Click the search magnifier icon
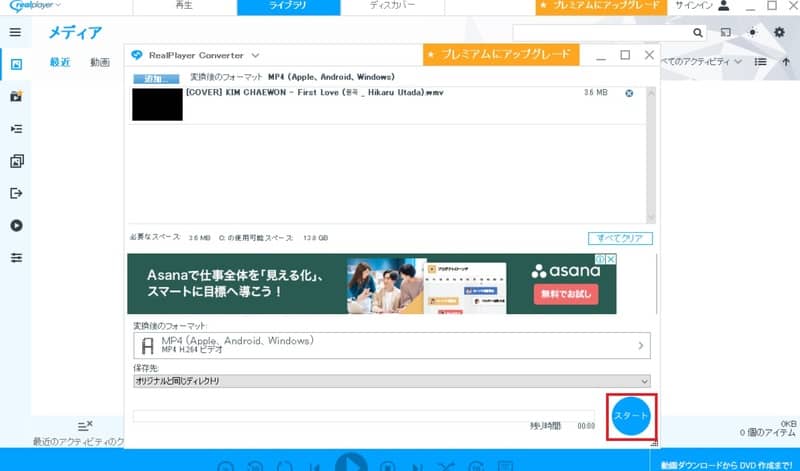This screenshot has height=471, width=800. pyautogui.click(x=697, y=33)
